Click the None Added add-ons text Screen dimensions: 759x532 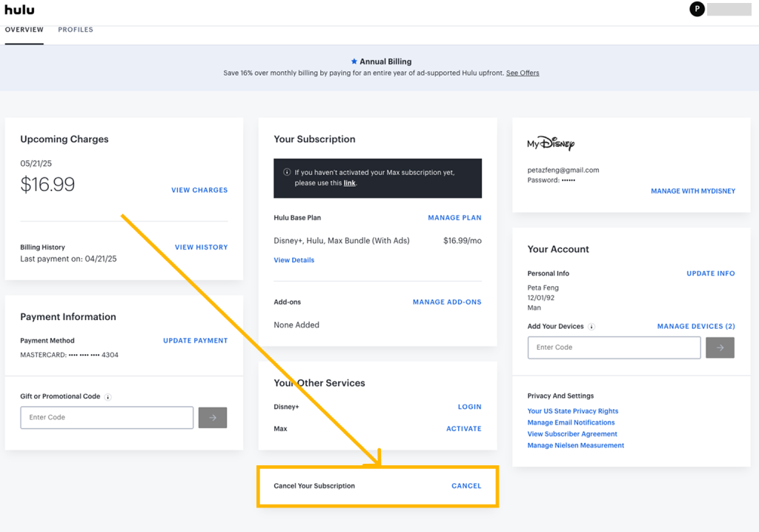[296, 325]
